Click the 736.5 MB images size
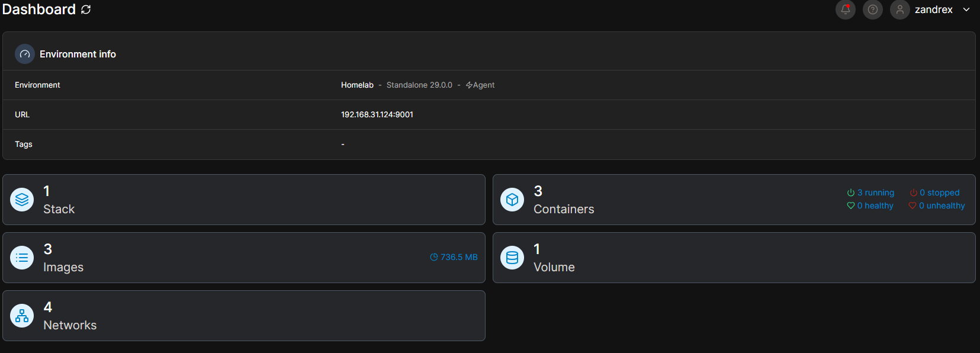The height and width of the screenshot is (353, 980). [x=454, y=257]
